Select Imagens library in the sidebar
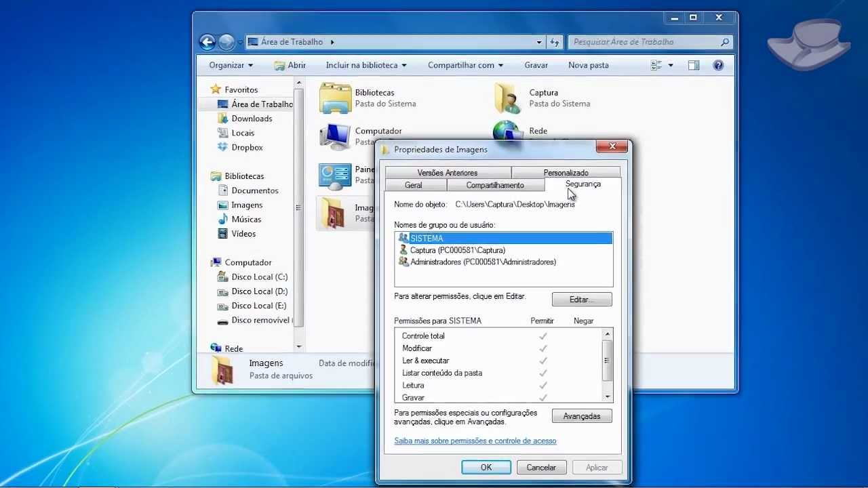Image resolution: width=868 pixels, height=488 pixels. click(x=240, y=205)
